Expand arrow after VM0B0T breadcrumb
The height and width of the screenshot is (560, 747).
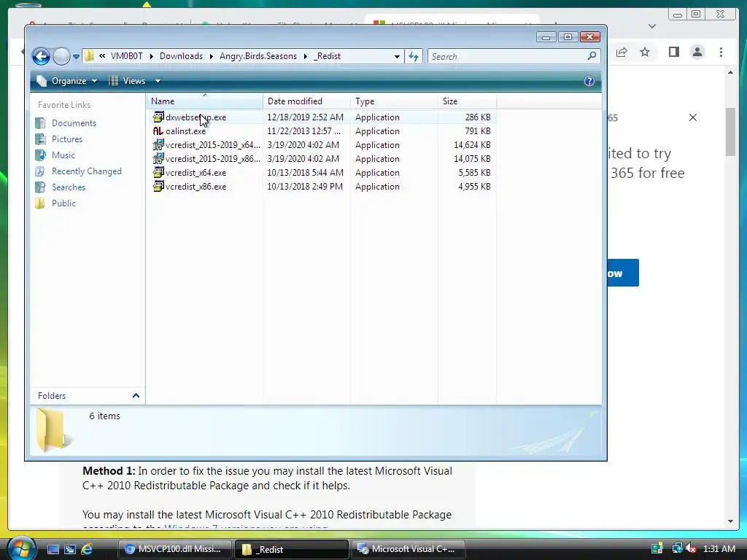click(151, 56)
